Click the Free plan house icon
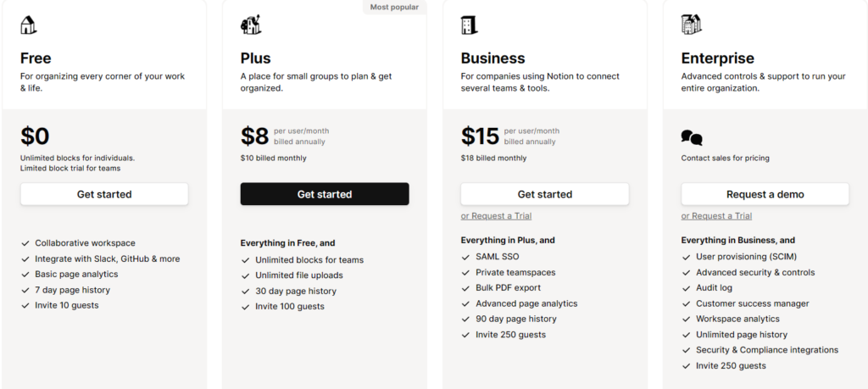The width and height of the screenshot is (868, 389). 29,25
